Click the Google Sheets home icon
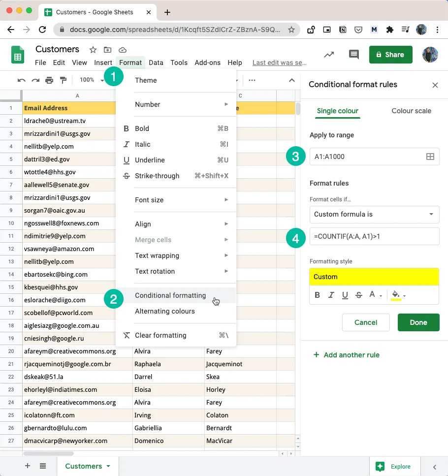The image size is (448, 476). [x=18, y=55]
